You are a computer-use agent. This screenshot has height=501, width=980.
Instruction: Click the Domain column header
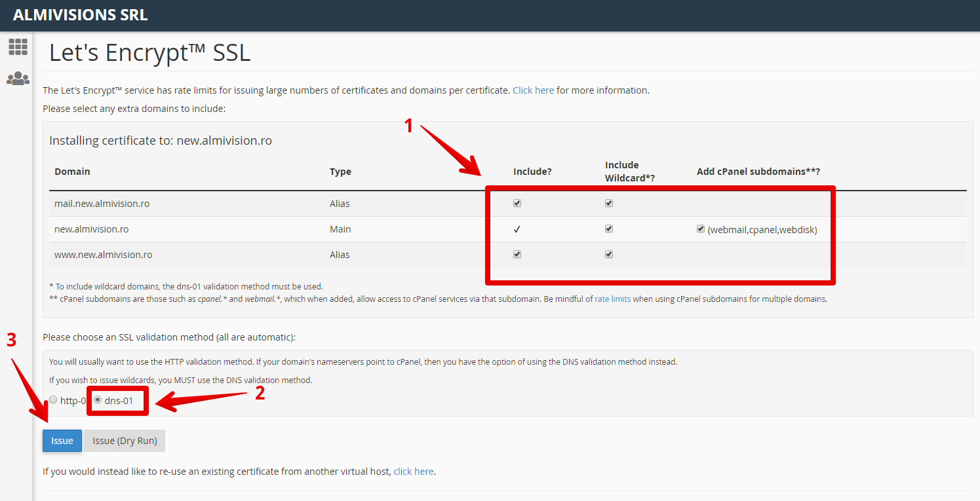click(x=72, y=172)
